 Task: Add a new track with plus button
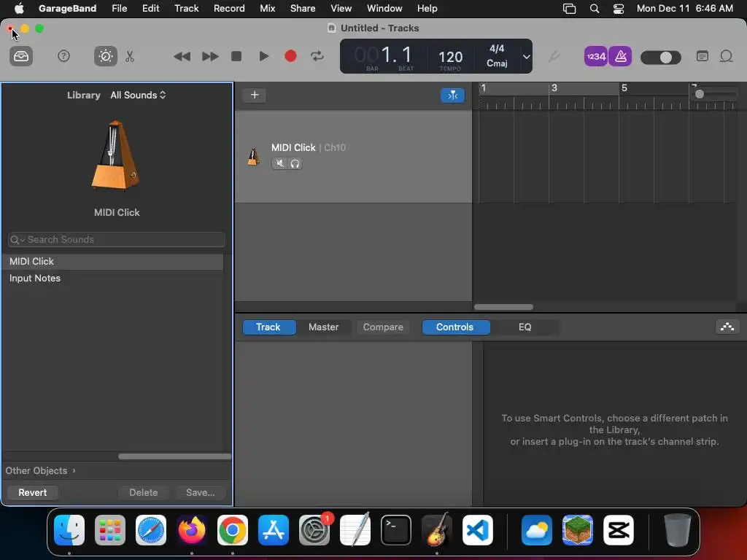tap(255, 95)
